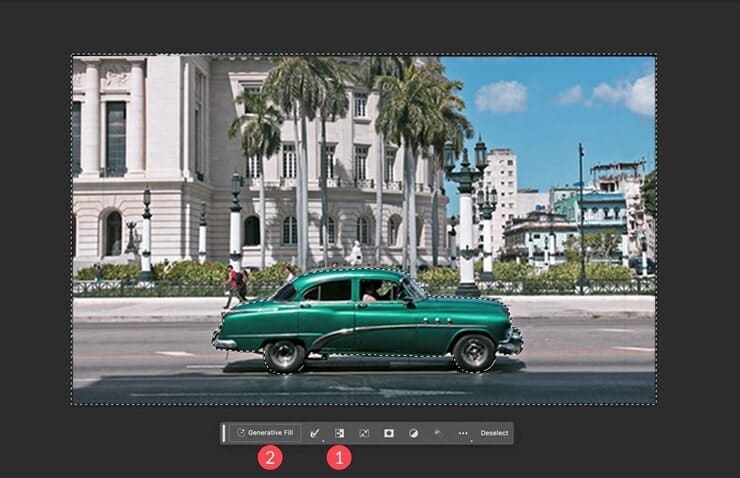Open the Modify Selection brush icon

click(315, 433)
